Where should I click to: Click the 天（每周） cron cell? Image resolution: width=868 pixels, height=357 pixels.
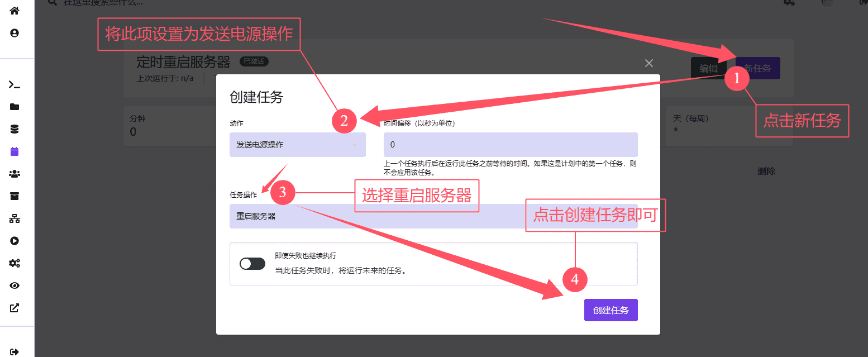tap(729, 126)
